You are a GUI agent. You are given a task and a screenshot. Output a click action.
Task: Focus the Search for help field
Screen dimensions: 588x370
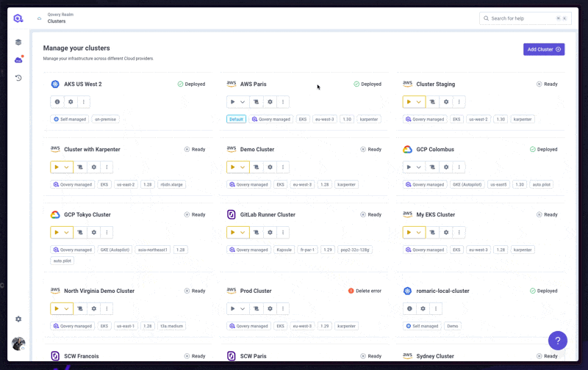[525, 18]
